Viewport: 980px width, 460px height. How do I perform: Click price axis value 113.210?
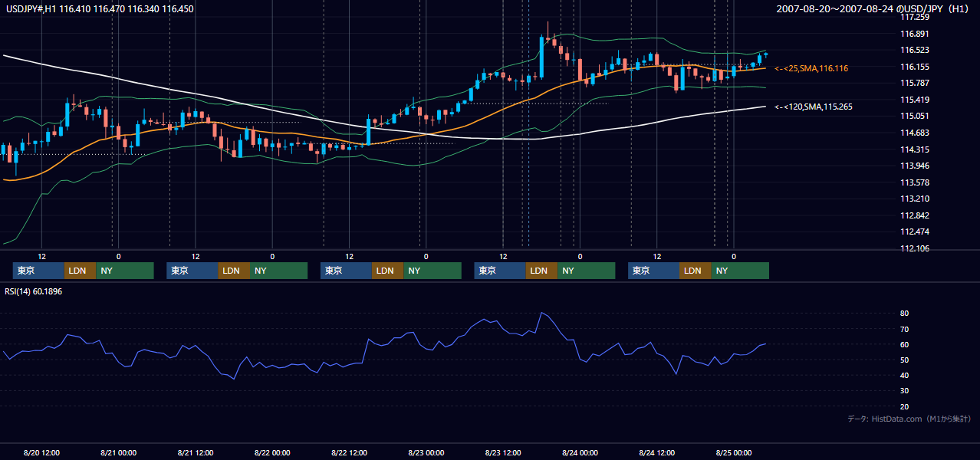(x=914, y=199)
